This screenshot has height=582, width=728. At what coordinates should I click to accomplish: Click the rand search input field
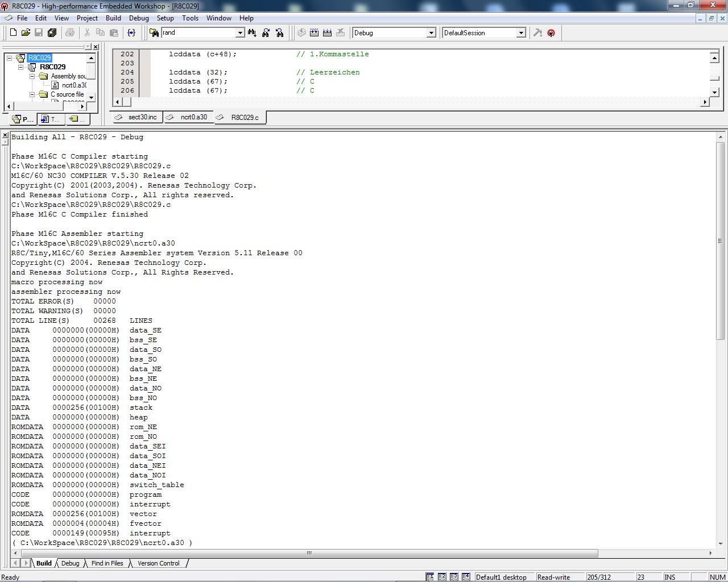coord(198,33)
